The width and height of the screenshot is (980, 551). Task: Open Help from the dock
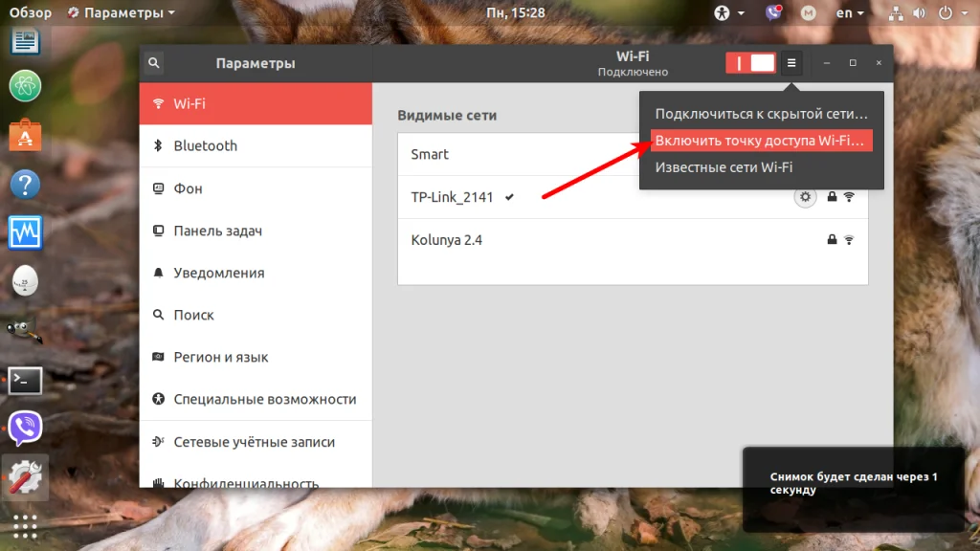[x=25, y=185]
